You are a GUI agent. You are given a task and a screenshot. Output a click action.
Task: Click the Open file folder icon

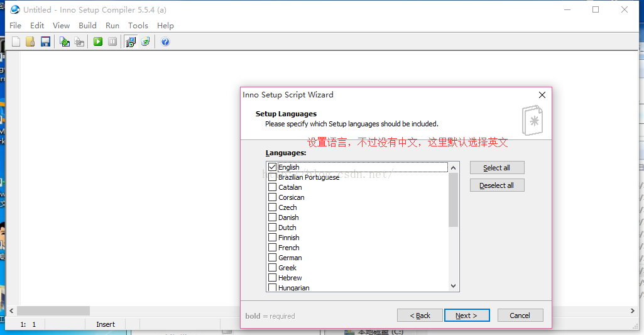30,41
